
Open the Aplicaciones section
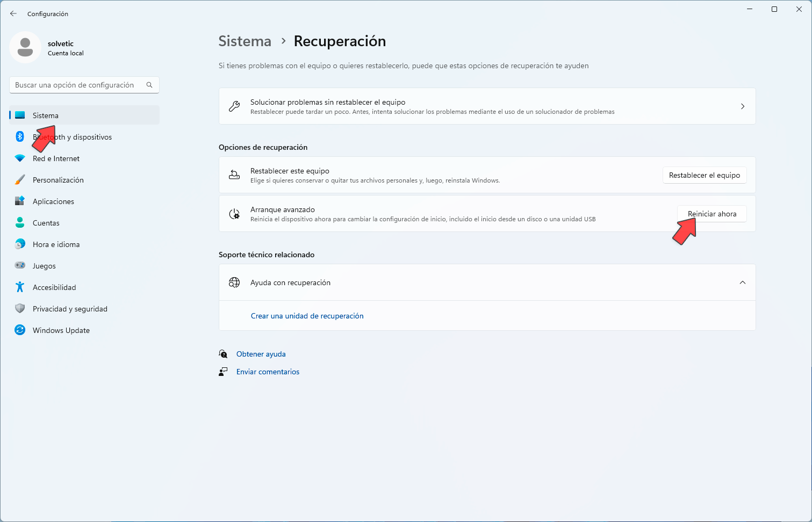[x=53, y=201]
